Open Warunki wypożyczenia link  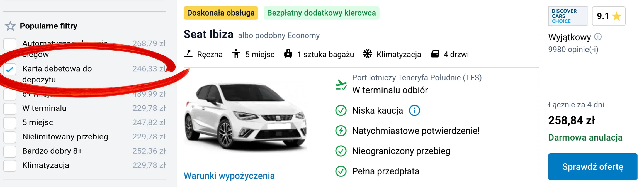(229, 176)
